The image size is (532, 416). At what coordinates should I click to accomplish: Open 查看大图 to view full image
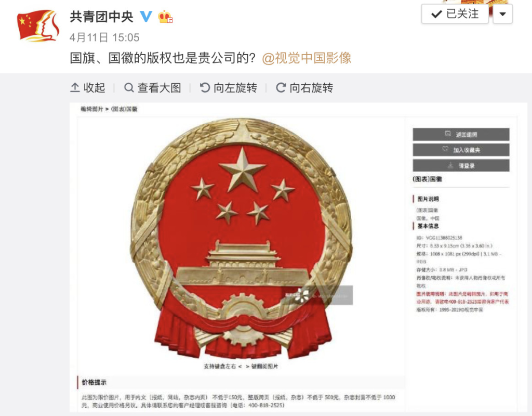coord(152,88)
